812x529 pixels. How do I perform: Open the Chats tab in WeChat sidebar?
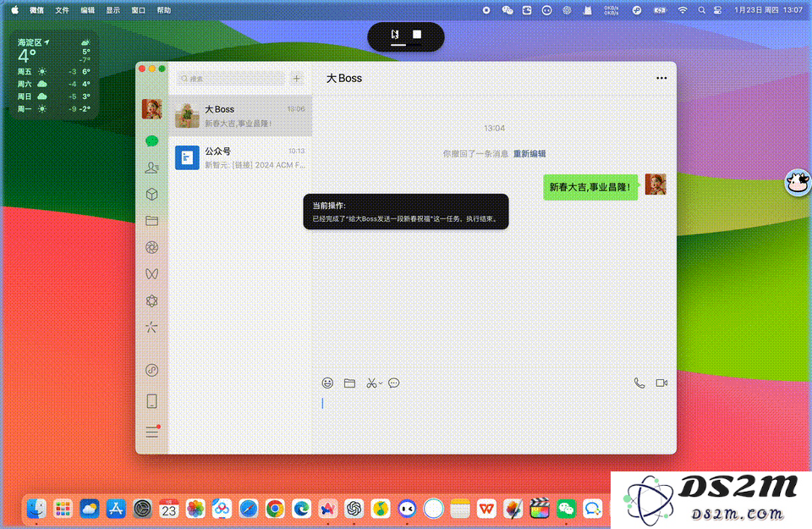click(x=151, y=141)
